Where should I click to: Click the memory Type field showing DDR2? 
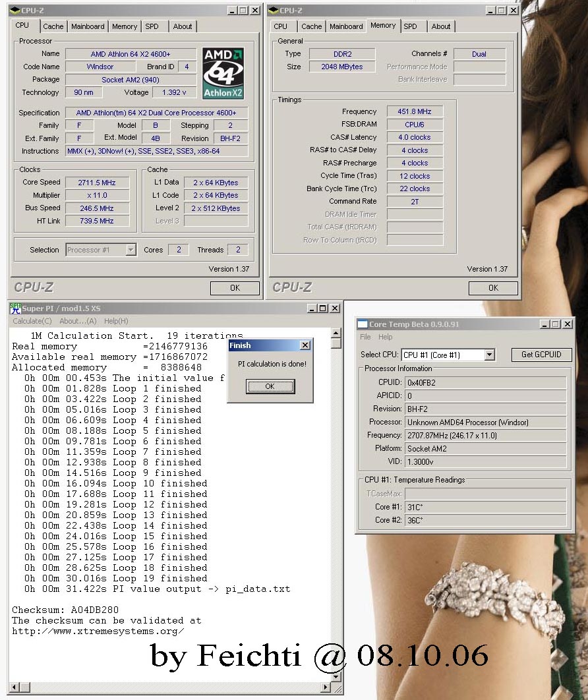click(342, 54)
